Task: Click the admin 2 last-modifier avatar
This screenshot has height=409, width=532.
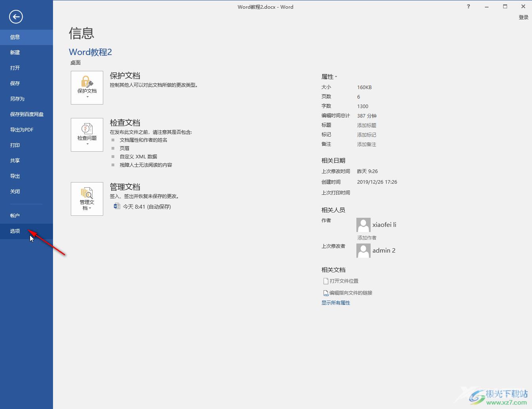Action: (x=364, y=251)
